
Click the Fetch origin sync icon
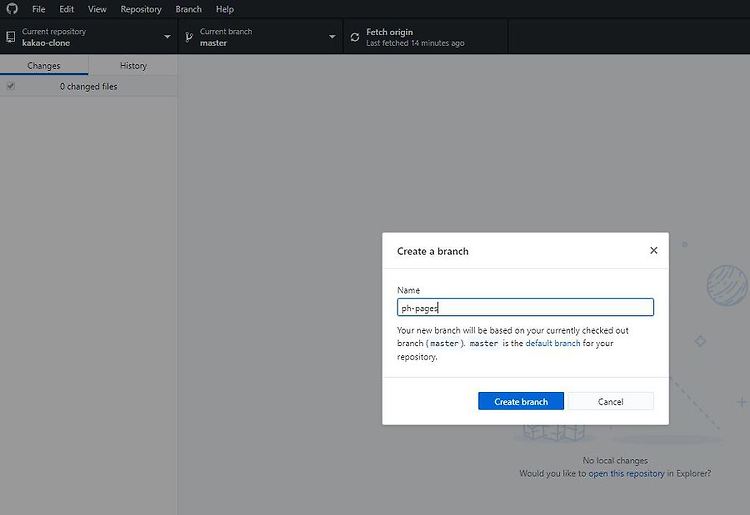click(354, 37)
